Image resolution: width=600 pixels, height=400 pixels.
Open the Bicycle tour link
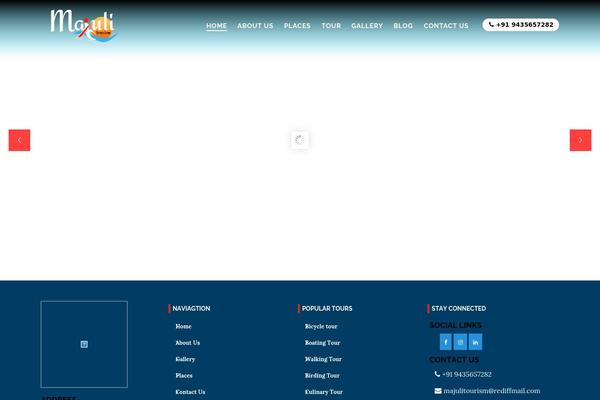tap(321, 326)
